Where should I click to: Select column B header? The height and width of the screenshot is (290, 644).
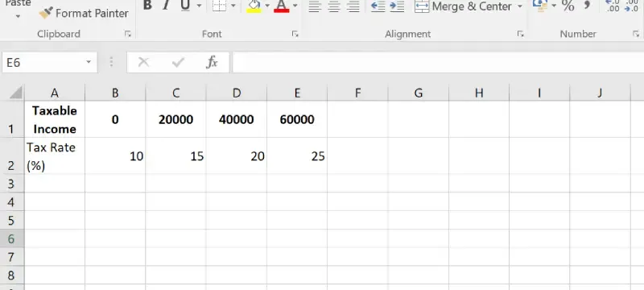[115, 93]
